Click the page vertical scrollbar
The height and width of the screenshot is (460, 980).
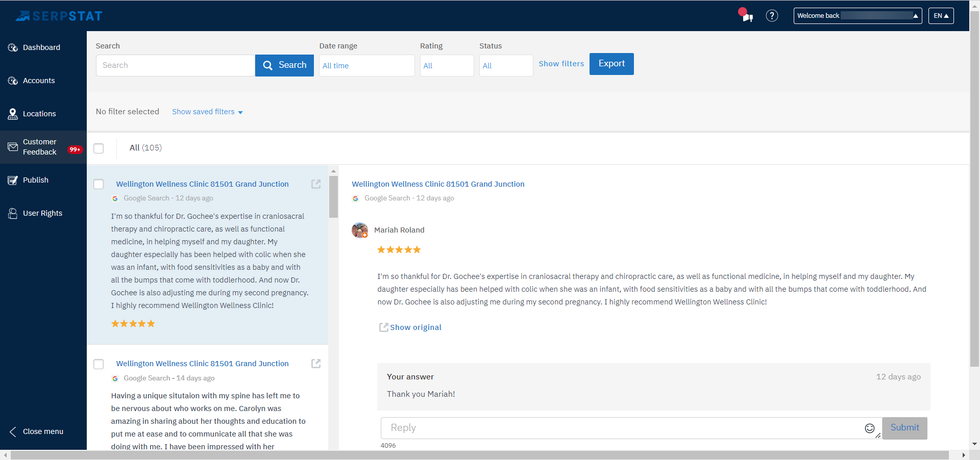[974, 189]
